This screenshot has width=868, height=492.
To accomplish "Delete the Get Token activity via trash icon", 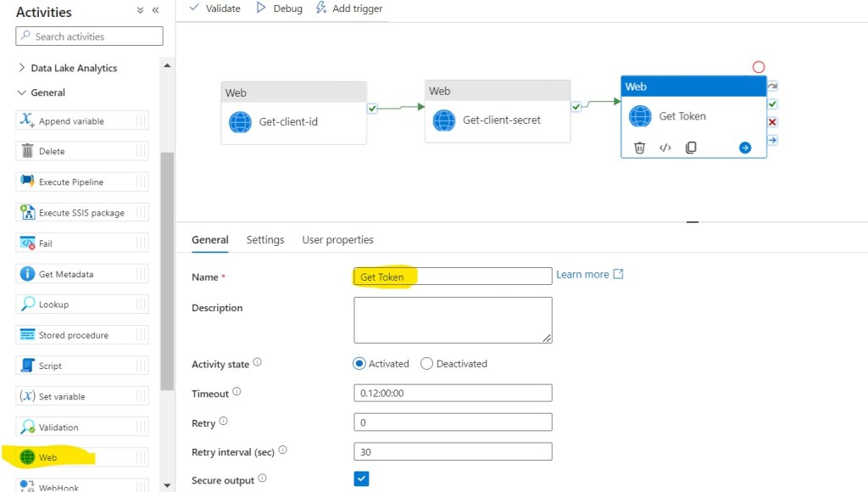I will point(640,148).
